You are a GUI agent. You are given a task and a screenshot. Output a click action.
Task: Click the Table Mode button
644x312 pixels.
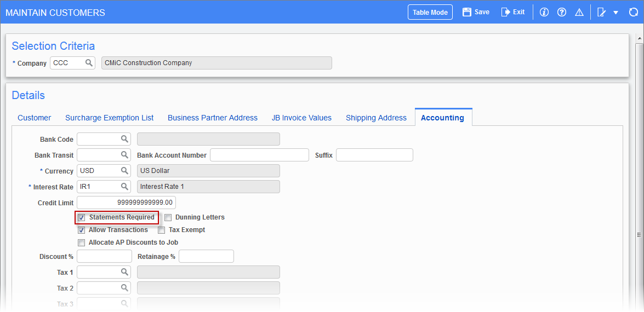430,12
